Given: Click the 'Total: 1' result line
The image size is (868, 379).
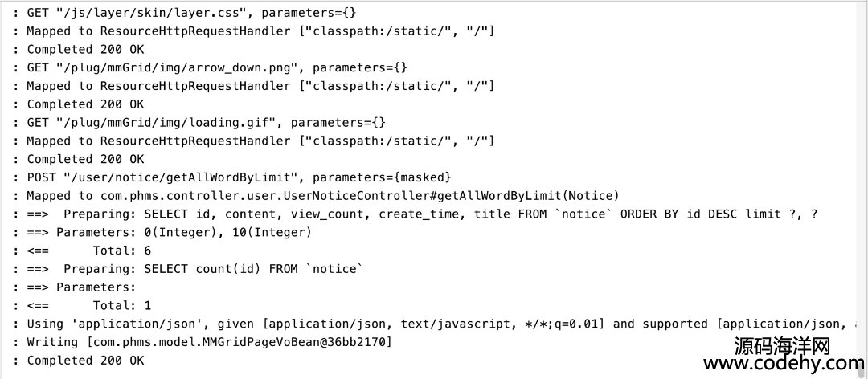Looking at the screenshot, I should point(82,305).
